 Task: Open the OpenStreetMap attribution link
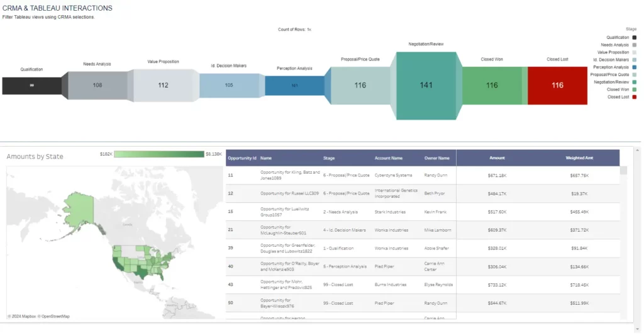(54, 316)
